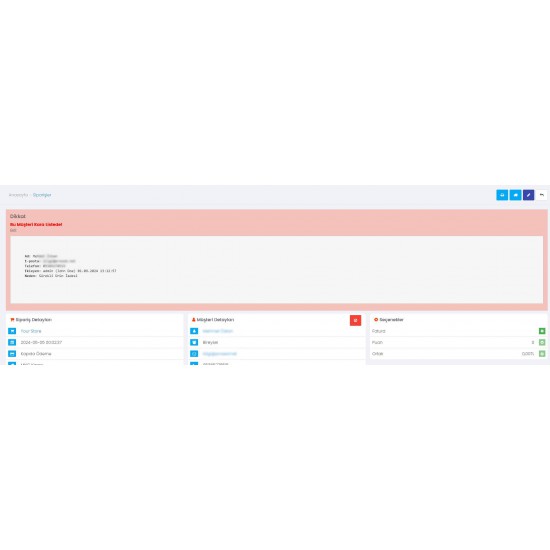Click the print invoice button in header

tap(502, 195)
